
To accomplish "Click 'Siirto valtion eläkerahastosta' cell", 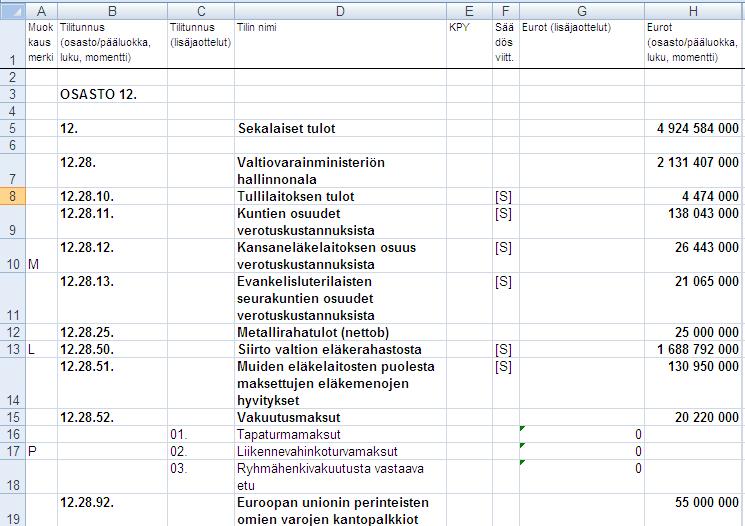I will (340, 349).
